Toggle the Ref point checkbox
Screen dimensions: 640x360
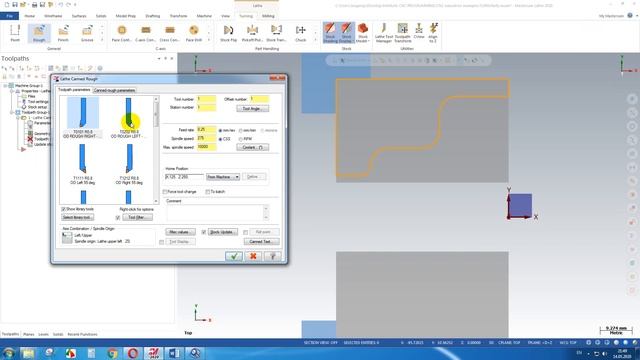[x=245, y=232]
